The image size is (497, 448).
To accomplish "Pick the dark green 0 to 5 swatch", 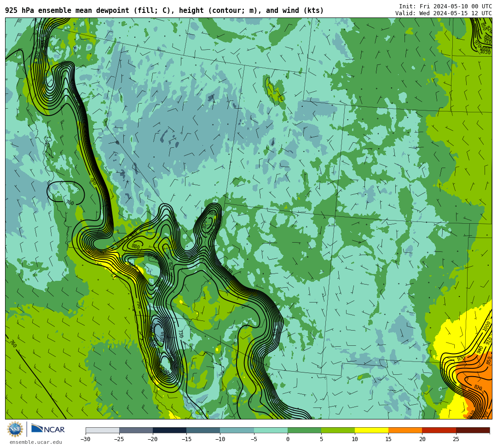I will (x=304, y=430).
